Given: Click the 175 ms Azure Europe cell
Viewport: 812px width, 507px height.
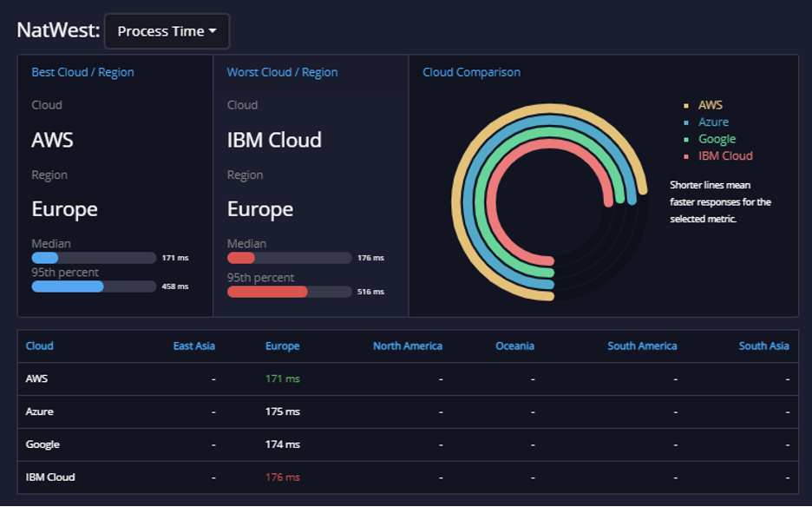Looking at the screenshot, I should pos(282,412).
